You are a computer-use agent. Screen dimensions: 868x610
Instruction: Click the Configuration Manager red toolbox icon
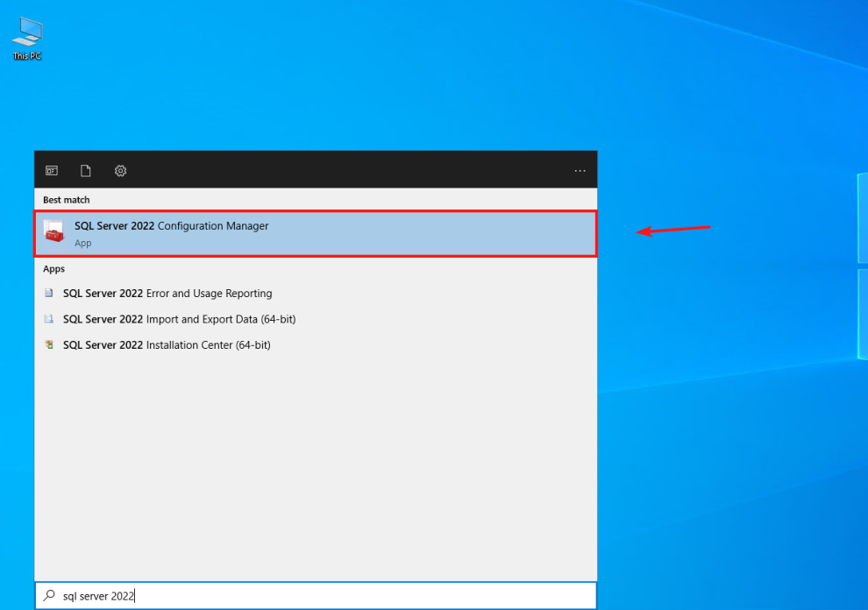click(54, 232)
